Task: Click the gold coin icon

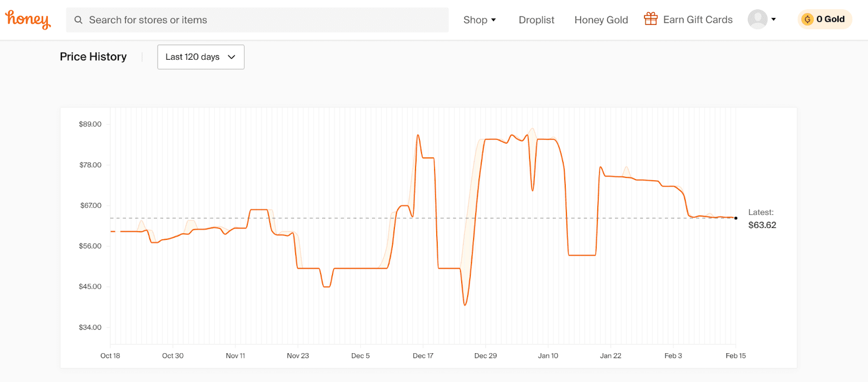Action: 807,20
